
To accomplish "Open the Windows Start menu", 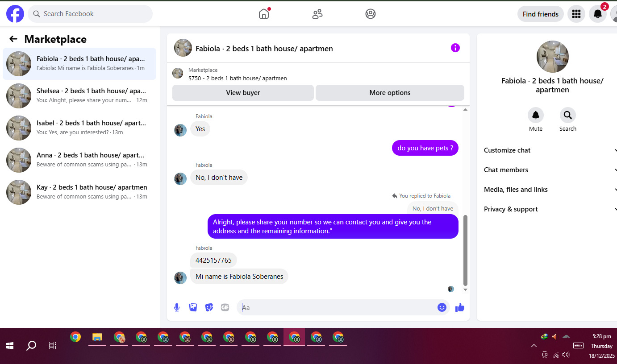I will tap(10, 346).
